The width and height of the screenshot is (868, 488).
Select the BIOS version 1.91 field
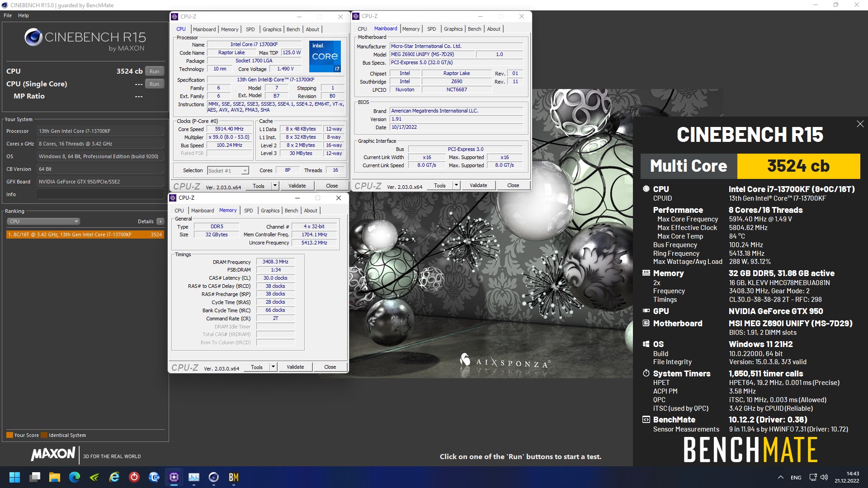click(x=457, y=119)
